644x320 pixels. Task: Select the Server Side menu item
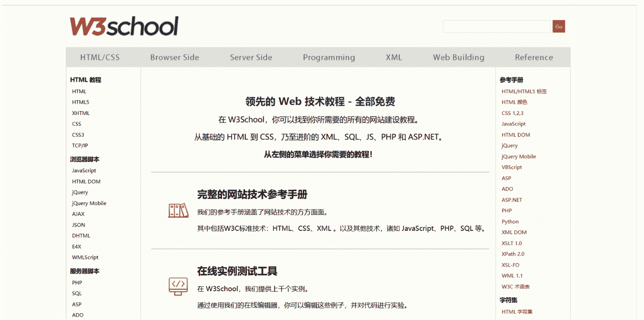pos(251,57)
